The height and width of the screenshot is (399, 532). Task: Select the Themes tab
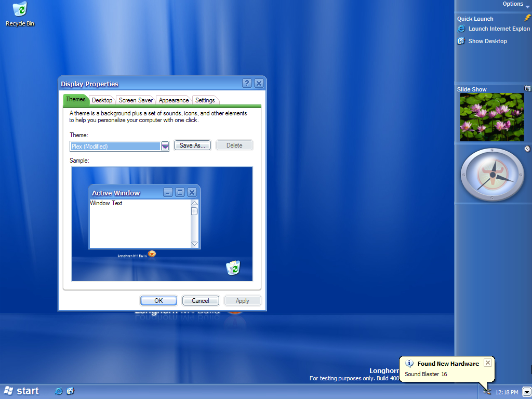[76, 99]
